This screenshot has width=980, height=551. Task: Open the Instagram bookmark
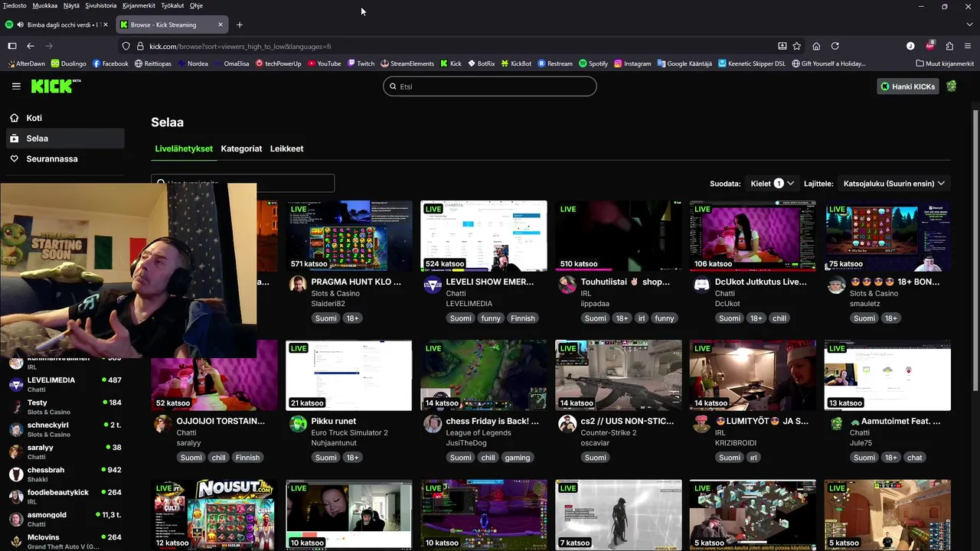coord(632,64)
